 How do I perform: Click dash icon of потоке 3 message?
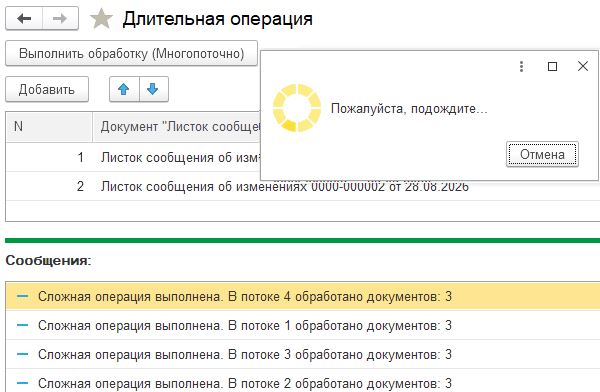coord(23,354)
